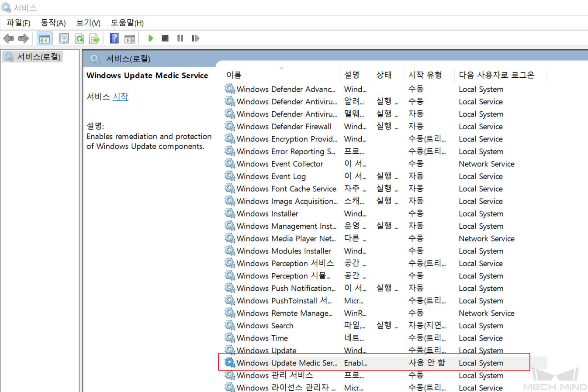Open the Help question mark icon
Image resolution: width=588 pixels, height=392 pixels.
(114, 38)
